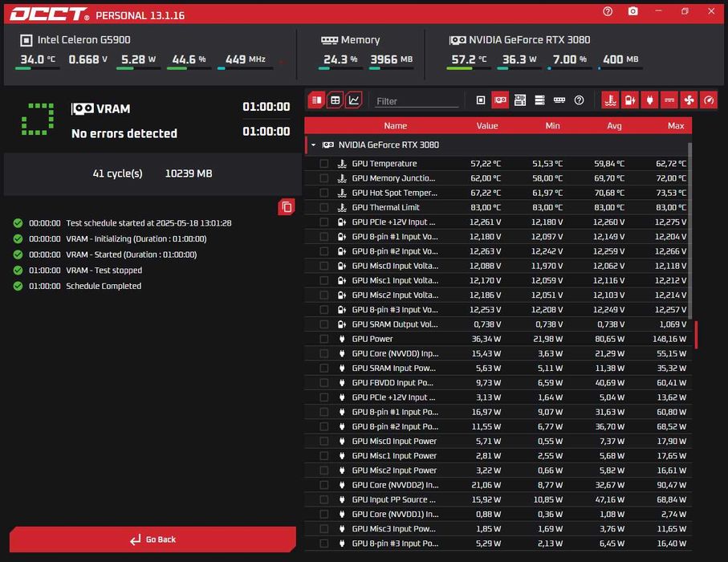Viewport: 728px width, 562px height.
Task: Toggle power plug sensor type filter
Action: [649, 100]
